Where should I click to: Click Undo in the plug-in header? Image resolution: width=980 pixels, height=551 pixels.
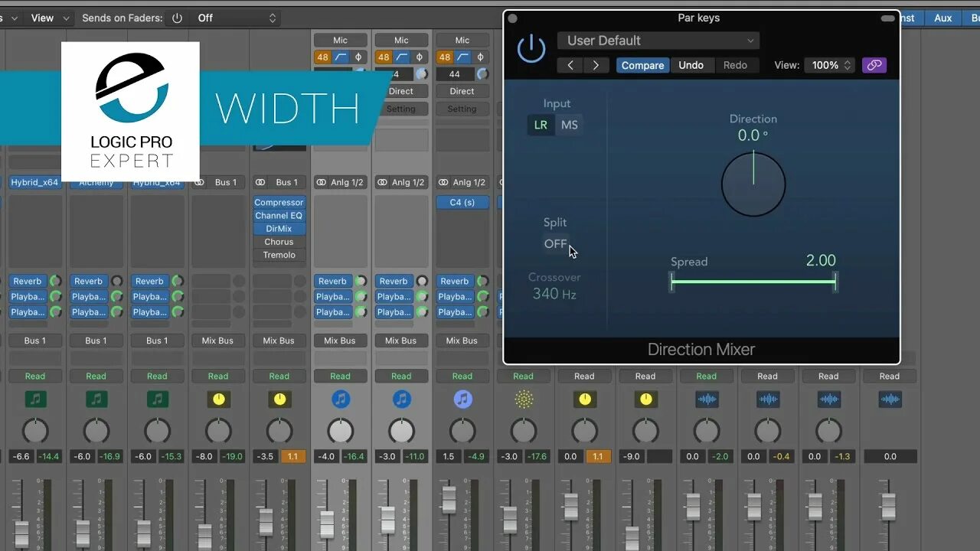pyautogui.click(x=691, y=65)
